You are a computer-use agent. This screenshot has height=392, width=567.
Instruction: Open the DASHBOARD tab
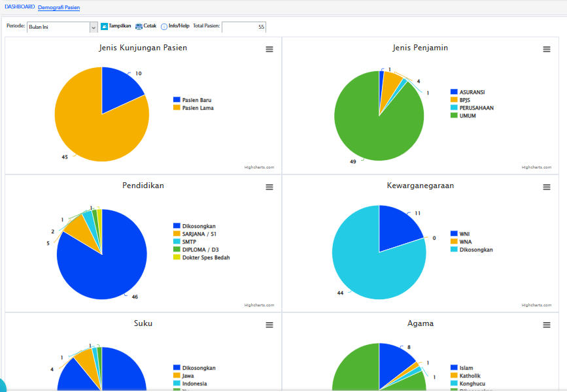click(x=20, y=7)
